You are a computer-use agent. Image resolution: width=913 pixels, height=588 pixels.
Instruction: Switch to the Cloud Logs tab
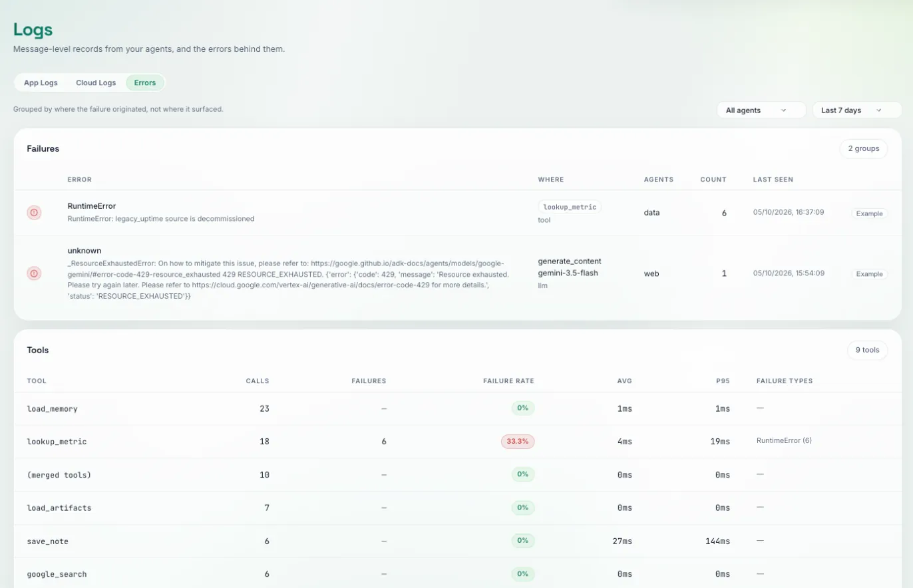[x=96, y=83]
